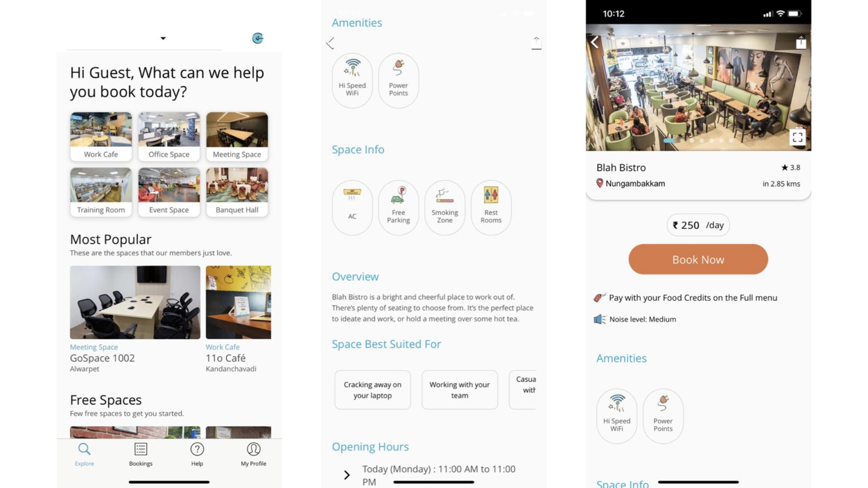This screenshot has width=868, height=488.
Task: Tap the back arrow over bistro photo
Action: pos(594,42)
